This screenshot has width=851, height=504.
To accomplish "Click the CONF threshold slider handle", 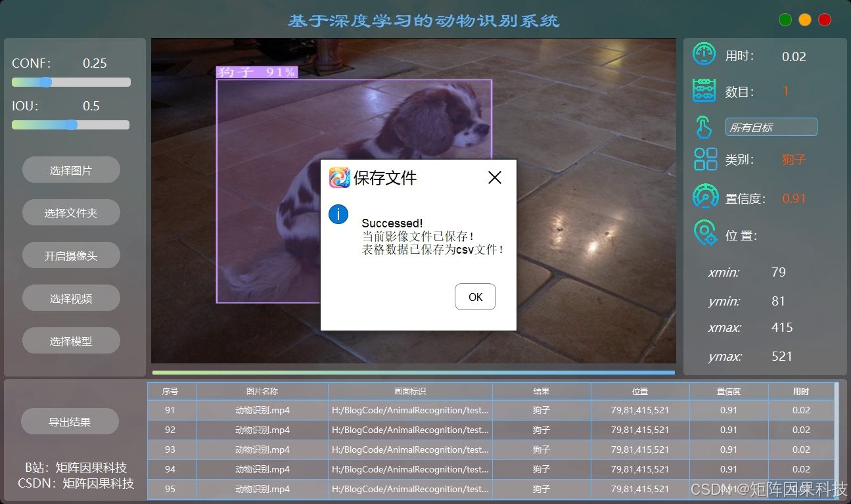I will [45, 82].
